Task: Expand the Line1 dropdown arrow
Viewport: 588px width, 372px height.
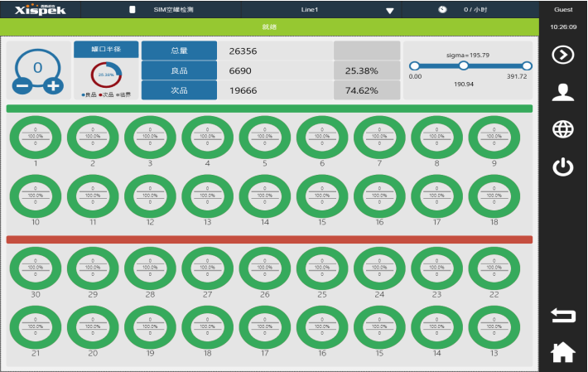Action: pos(389,11)
